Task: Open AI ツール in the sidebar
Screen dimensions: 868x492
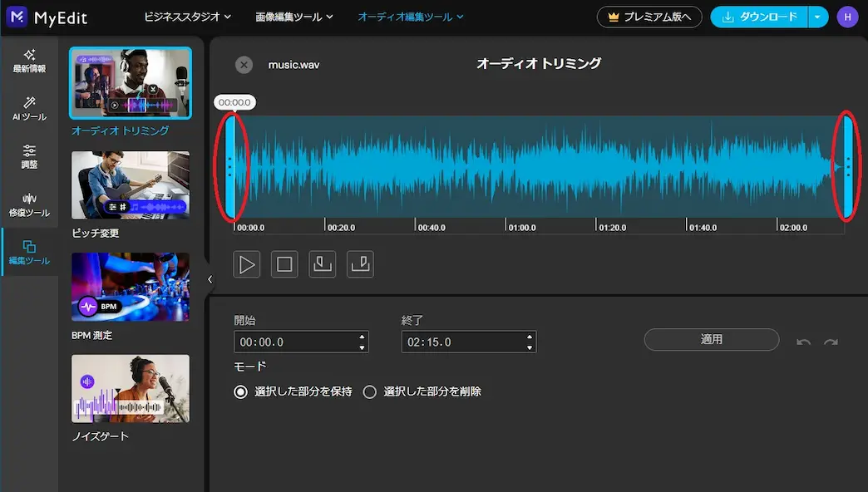Action: [29, 109]
